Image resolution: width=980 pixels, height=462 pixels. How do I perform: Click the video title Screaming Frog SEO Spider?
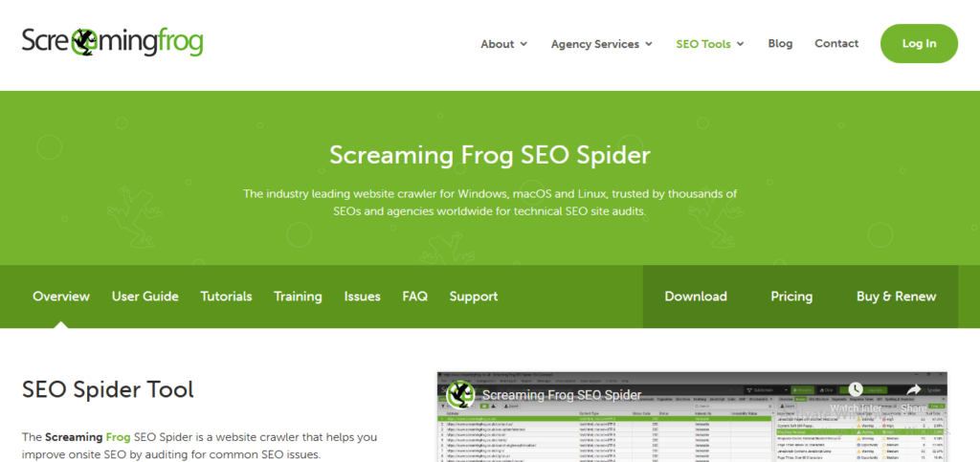tap(561, 395)
